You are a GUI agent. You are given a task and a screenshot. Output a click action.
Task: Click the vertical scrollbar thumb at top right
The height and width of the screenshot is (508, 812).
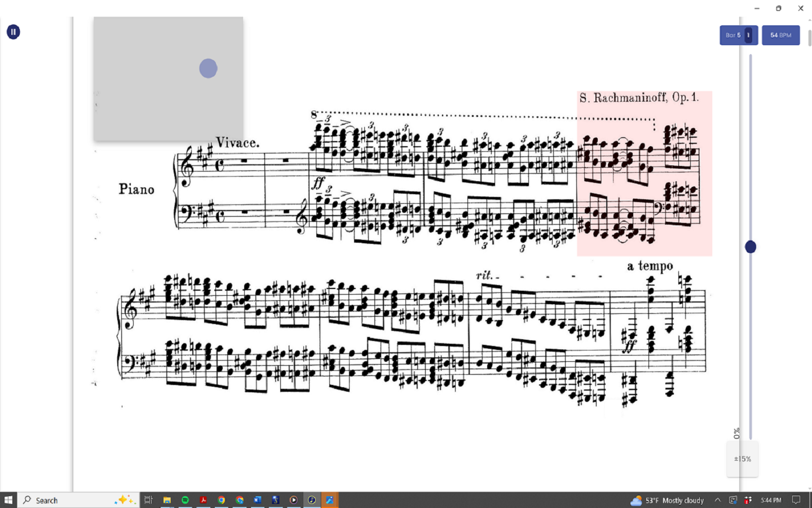(810, 37)
